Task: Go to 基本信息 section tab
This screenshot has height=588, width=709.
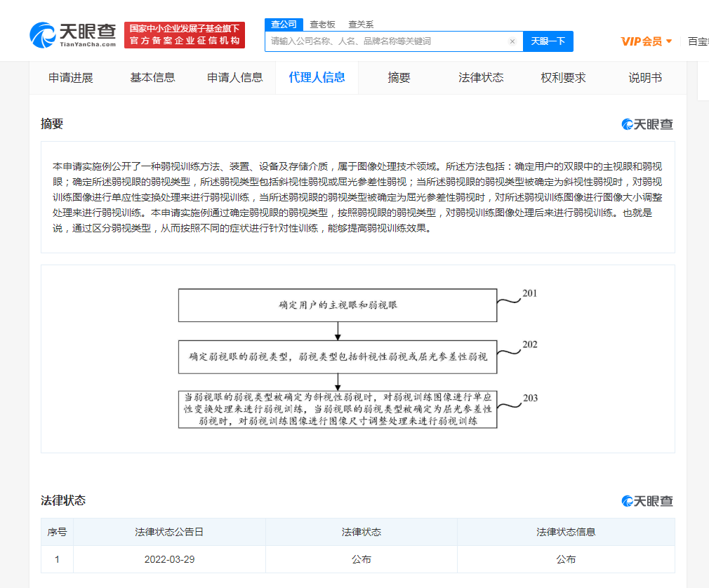Action: [152, 78]
